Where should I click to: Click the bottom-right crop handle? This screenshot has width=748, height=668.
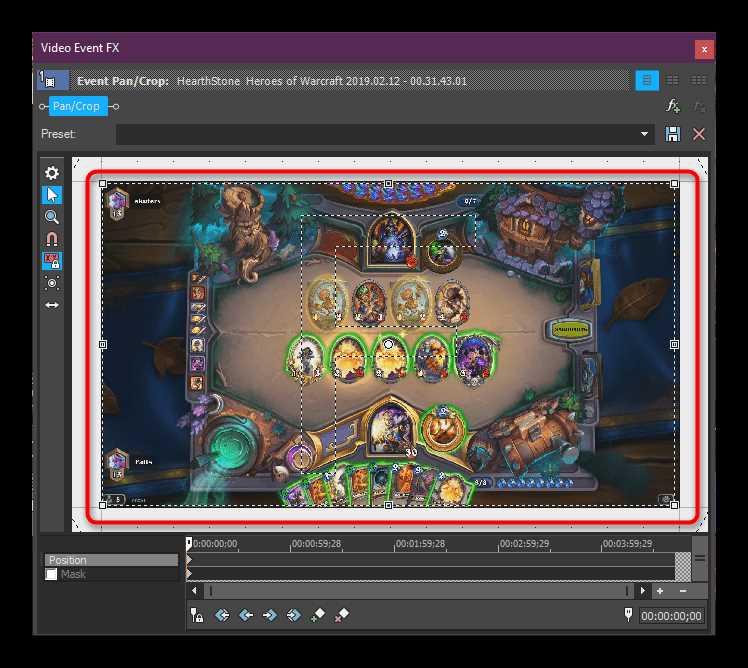pos(674,505)
